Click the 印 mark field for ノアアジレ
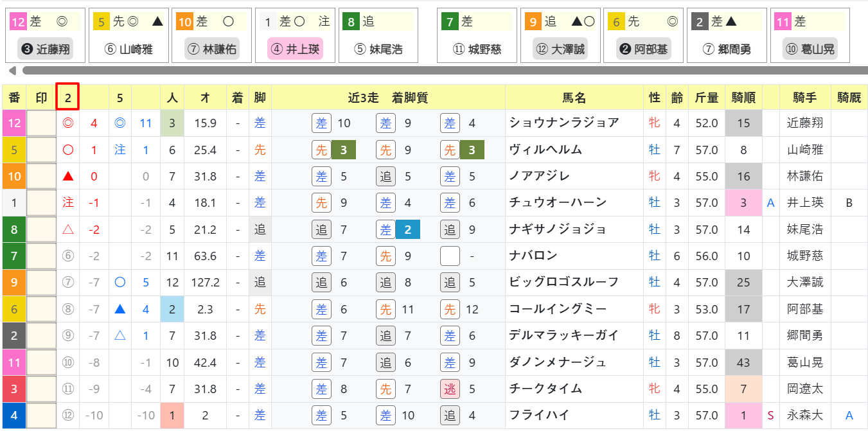Image resolution: width=868 pixels, height=431 pixels. [x=42, y=176]
